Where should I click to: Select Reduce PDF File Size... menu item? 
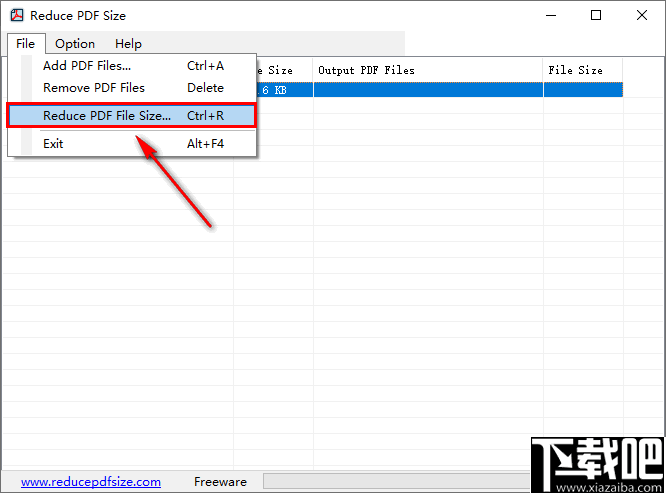coord(132,116)
